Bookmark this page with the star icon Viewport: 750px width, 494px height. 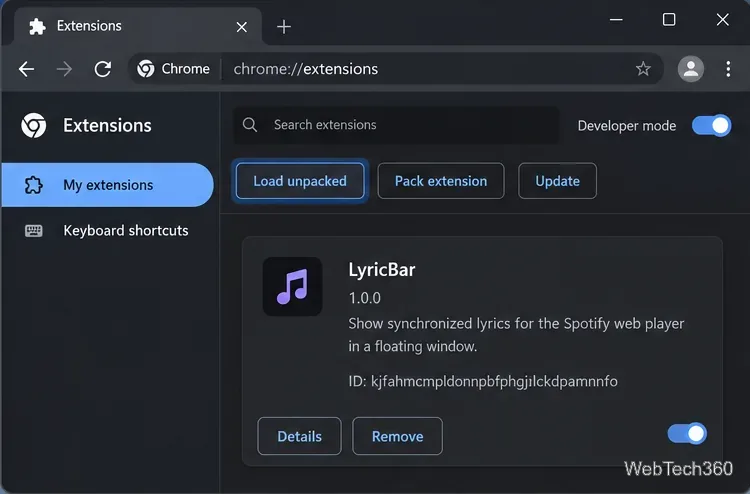click(x=643, y=69)
